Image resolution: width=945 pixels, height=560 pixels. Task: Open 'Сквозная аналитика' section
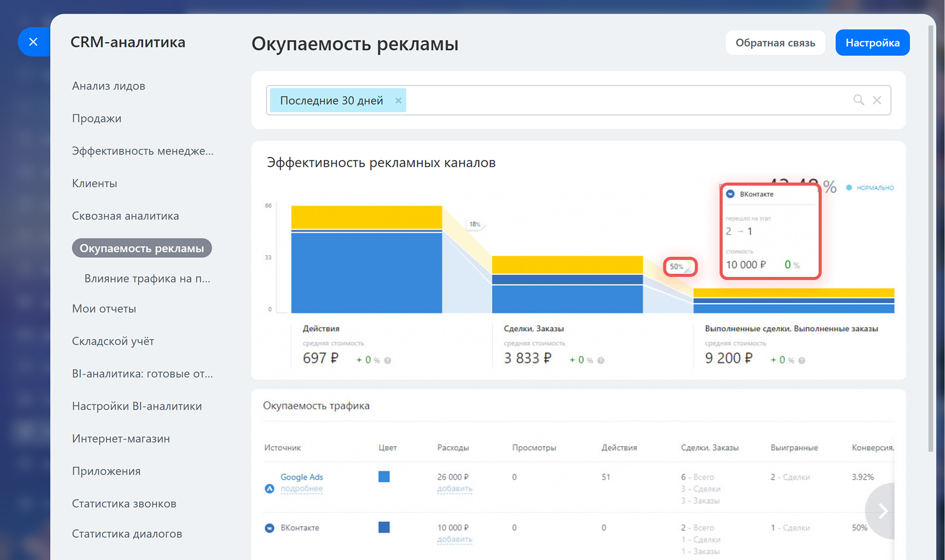coord(125,216)
